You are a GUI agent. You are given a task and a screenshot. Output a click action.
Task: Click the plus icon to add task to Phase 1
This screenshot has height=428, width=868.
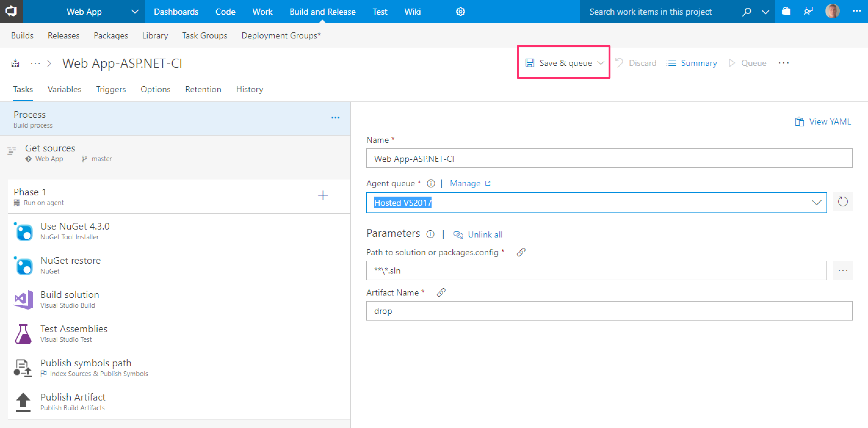click(323, 195)
